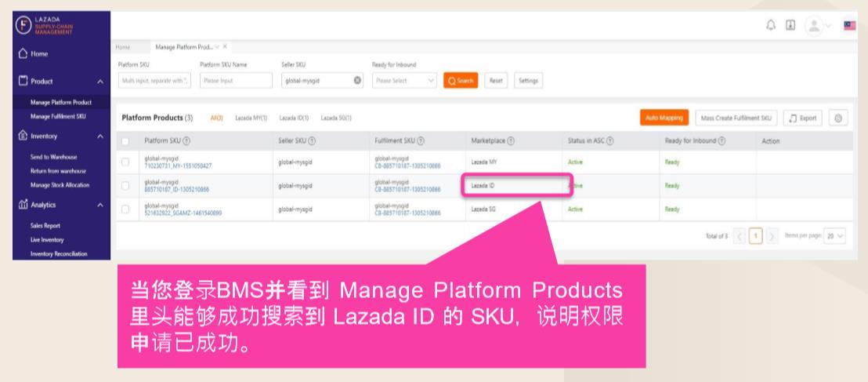
Task: Open Manage Fulfilment SKU in sidebar
Action: click(x=58, y=117)
